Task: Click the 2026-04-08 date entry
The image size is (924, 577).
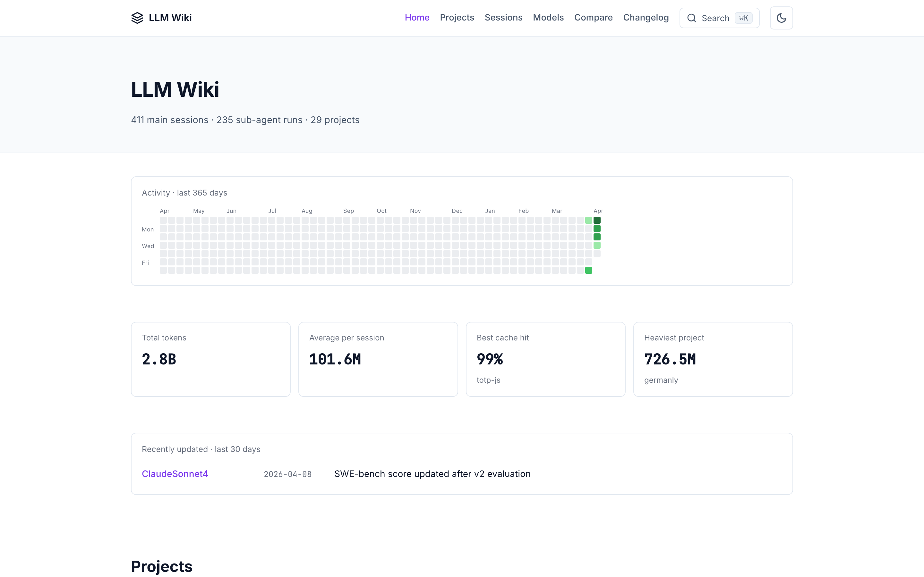Action: coord(287,474)
